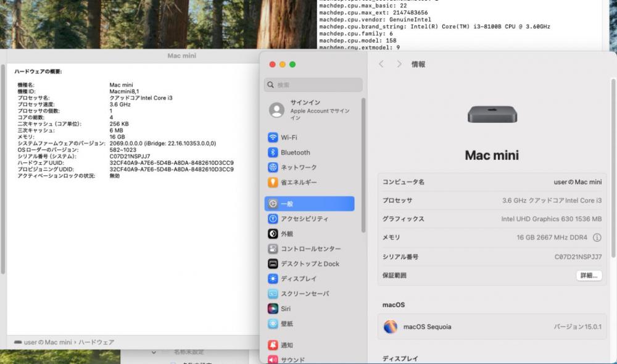Click search magnifier icon in settings
The image size is (617, 364).
(x=270, y=85)
